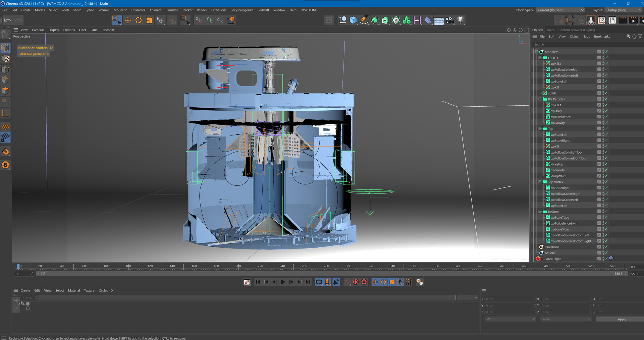Open the MoGraph menu
Viewport: 644px width, 340px height.
120,10
